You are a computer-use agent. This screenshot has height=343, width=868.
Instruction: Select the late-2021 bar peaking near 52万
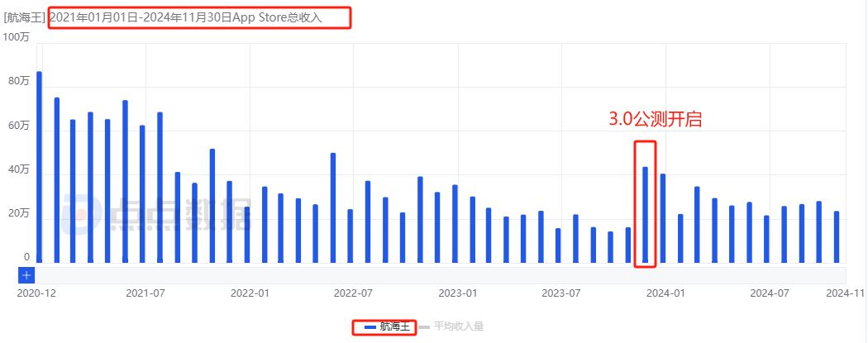212,206
